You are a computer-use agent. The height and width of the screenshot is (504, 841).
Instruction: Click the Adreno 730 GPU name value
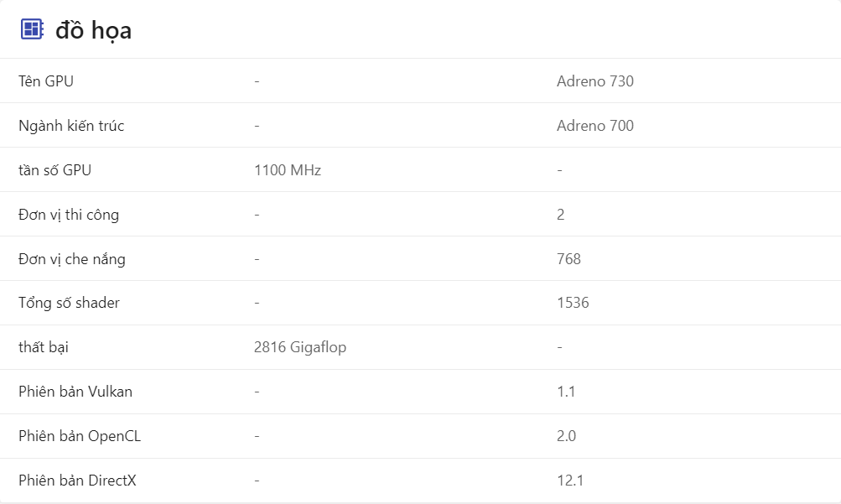click(x=594, y=81)
